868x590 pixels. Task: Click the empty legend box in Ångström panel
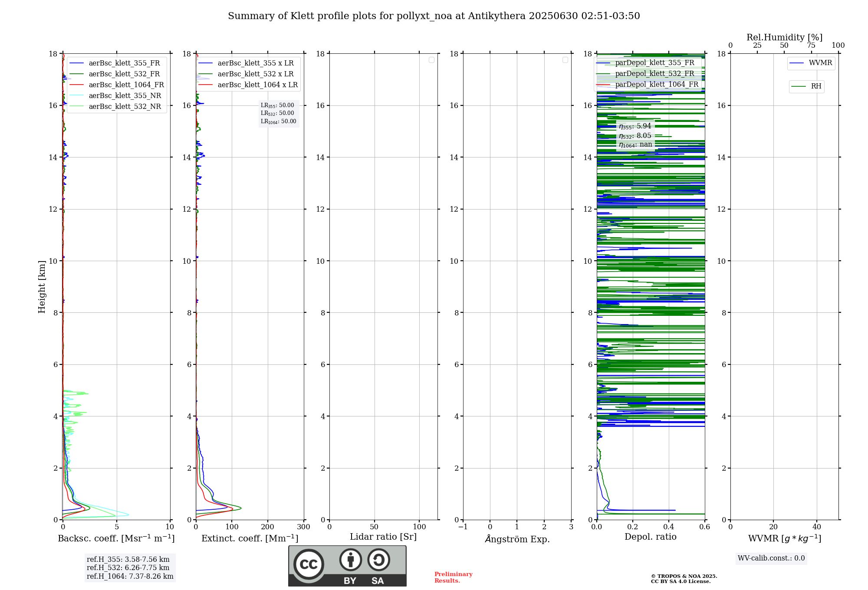pyautogui.click(x=565, y=60)
